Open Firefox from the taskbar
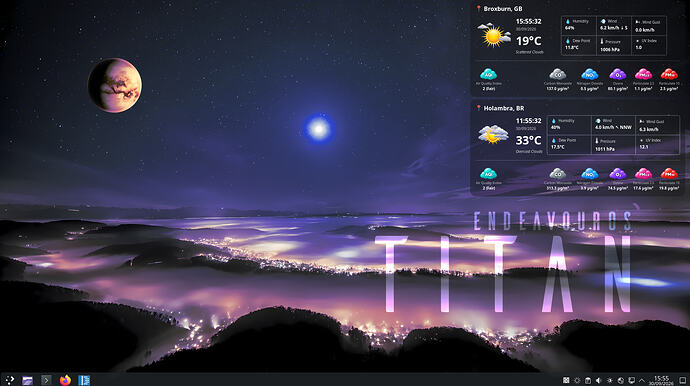The width and height of the screenshot is (690, 386). pyautogui.click(x=65, y=380)
